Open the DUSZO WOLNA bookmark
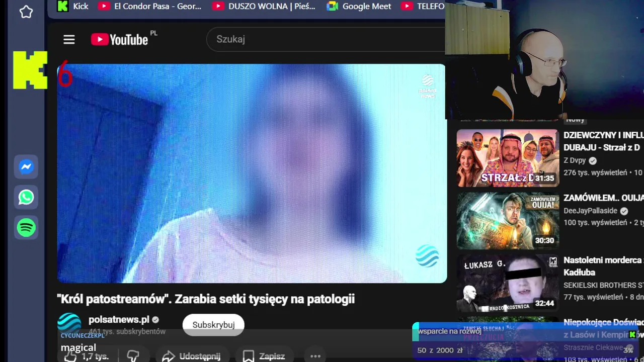644x362 pixels. [264, 6]
